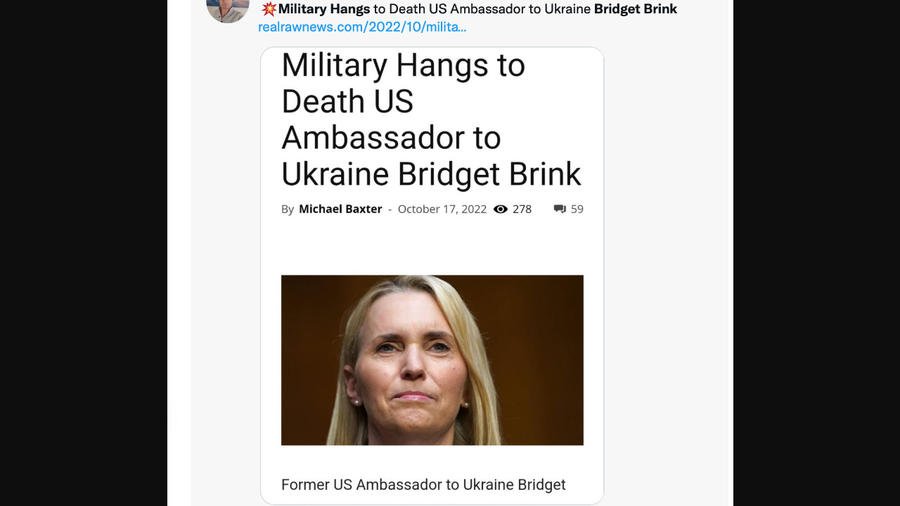Click the October 17, 2022 date

coord(442,209)
